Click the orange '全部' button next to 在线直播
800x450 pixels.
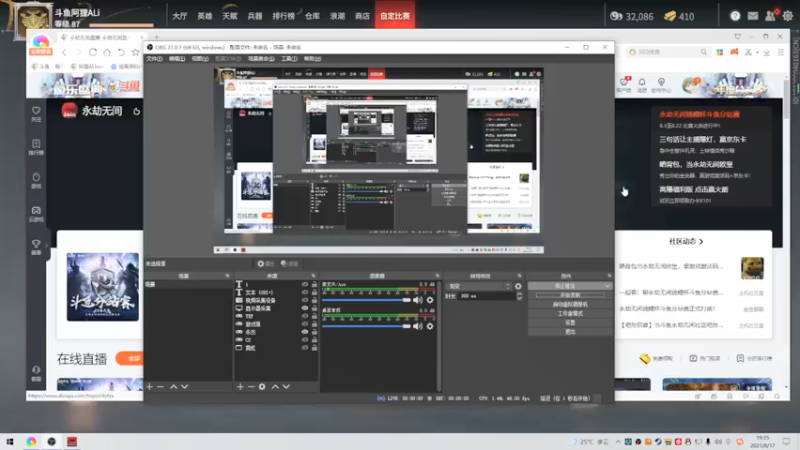[x=131, y=358]
